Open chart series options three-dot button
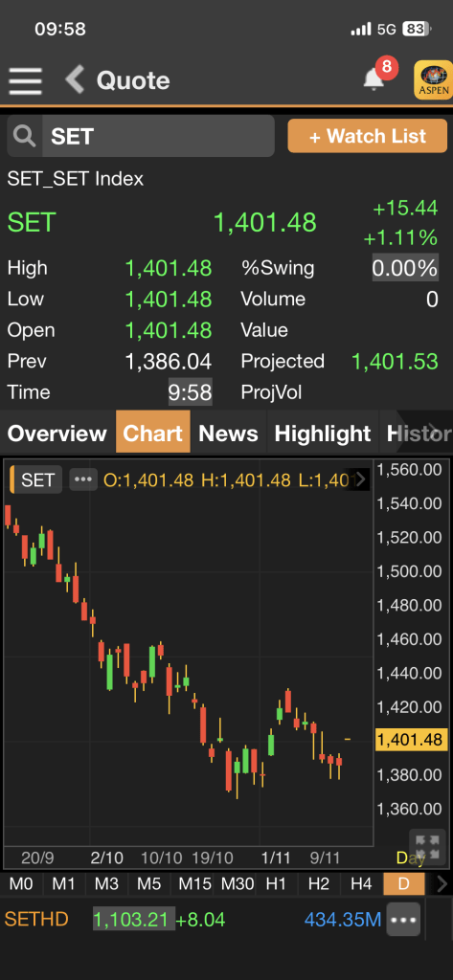The height and width of the screenshot is (980, 453). 82,479
